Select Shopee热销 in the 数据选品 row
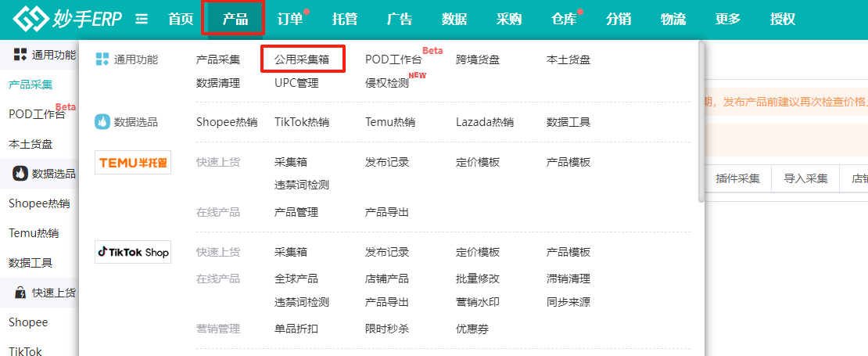The width and height of the screenshot is (868, 356). point(227,122)
